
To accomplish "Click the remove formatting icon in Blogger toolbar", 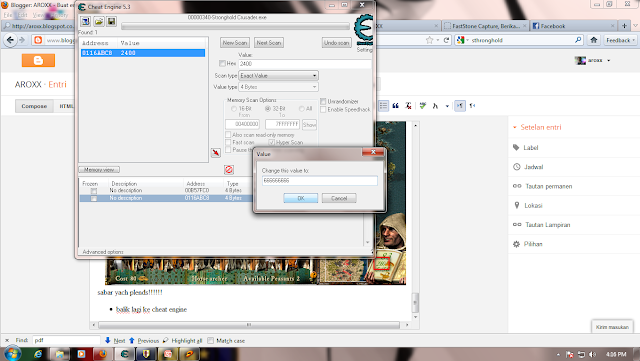I will pos(408,106).
